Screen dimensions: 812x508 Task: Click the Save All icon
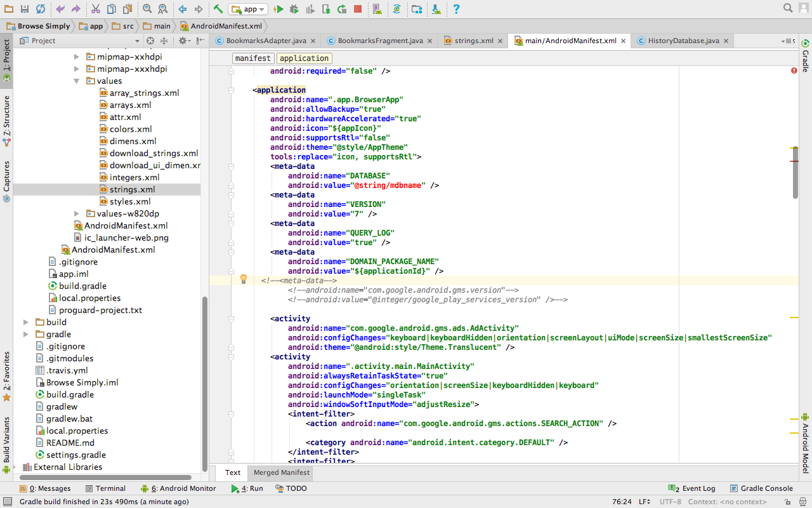[x=23, y=9]
